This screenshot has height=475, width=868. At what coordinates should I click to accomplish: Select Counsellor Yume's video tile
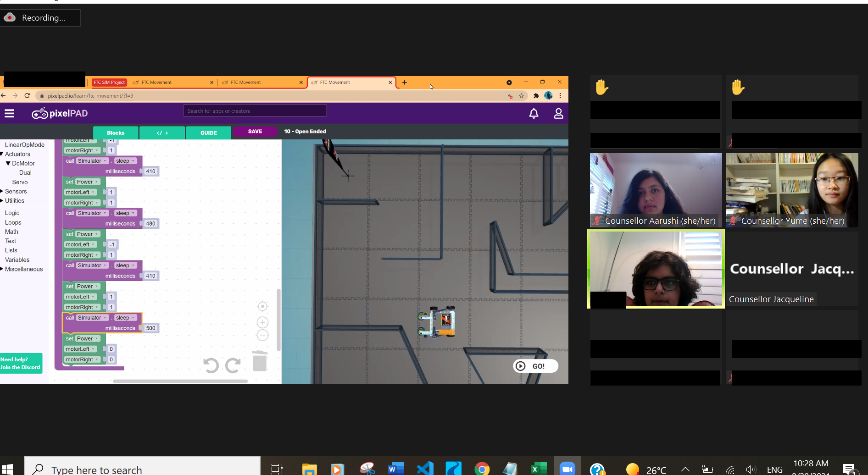point(792,190)
